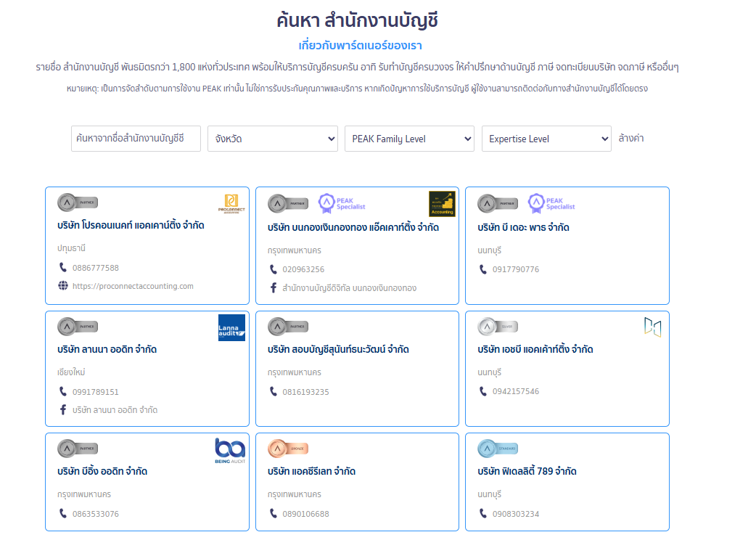Click the BRONZE medal on แอคซีรีเลท card

[x=287, y=449]
